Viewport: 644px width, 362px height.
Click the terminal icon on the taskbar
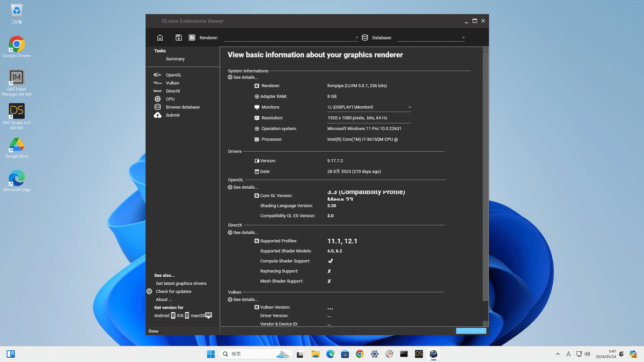[x=404, y=354]
